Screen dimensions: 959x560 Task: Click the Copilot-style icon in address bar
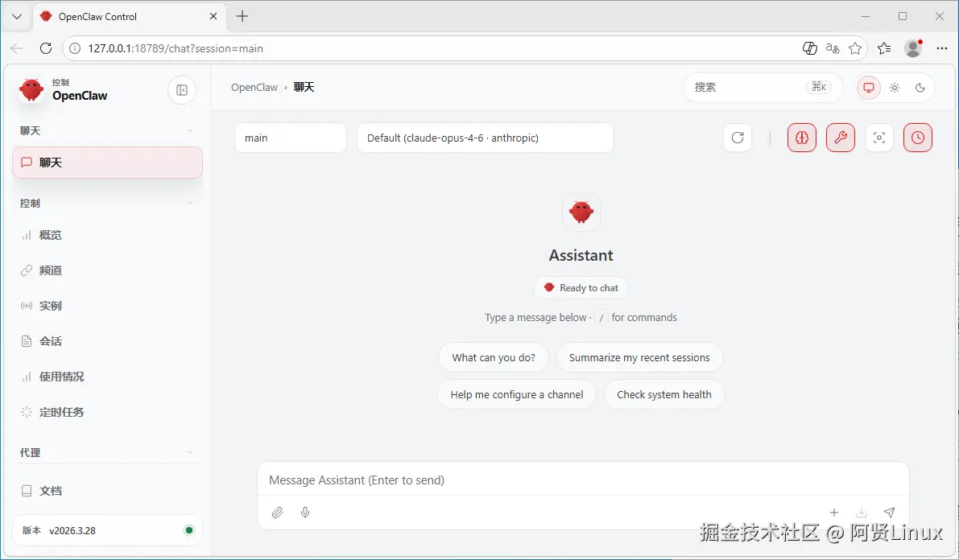point(810,48)
